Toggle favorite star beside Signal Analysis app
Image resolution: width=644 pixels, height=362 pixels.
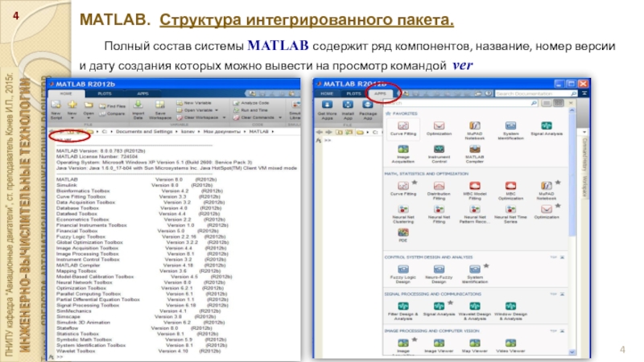click(x=448, y=304)
